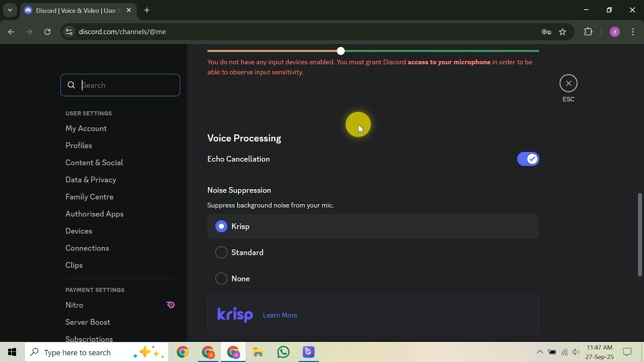Click the input sensitivity slider handle
The image size is (644, 362).
[341, 51]
